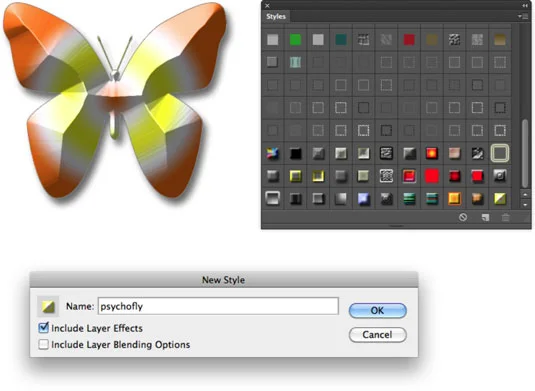Select the yellow-white diagonal psychofly style

click(500, 199)
